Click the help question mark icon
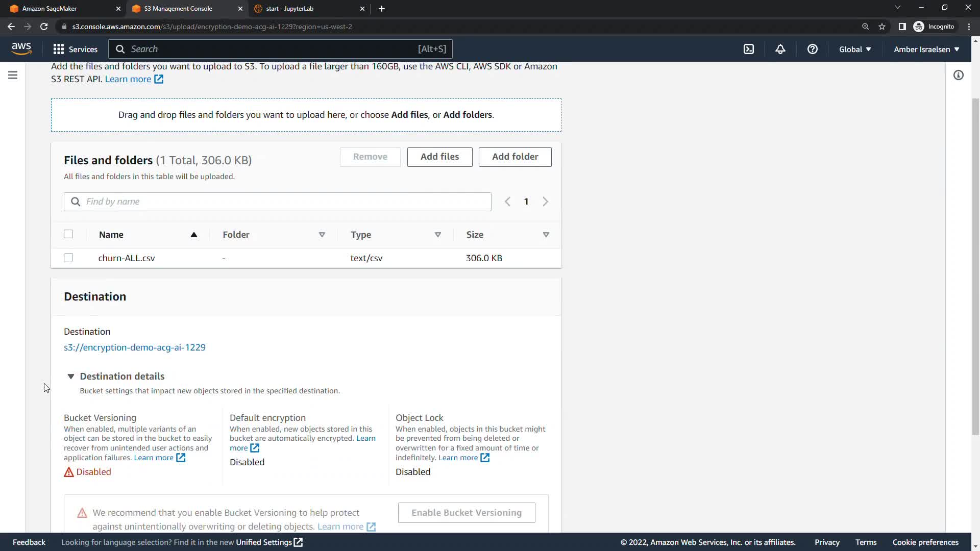Viewport: 980px width, 551px height. [812, 49]
